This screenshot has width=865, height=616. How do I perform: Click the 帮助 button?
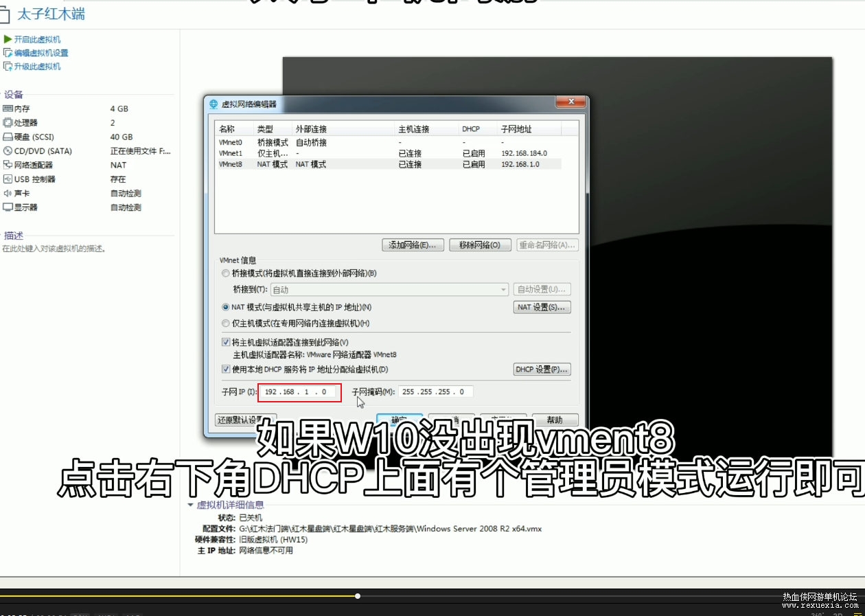tap(555, 420)
